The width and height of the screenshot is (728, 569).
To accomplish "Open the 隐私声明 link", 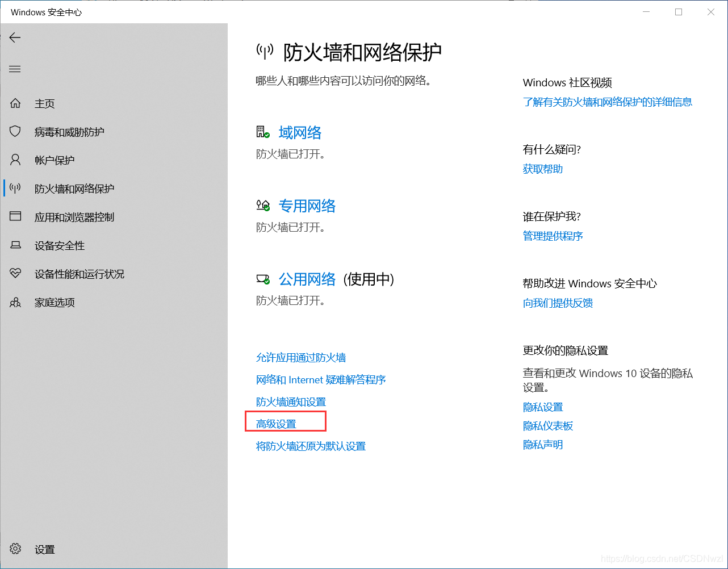I will tap(543, 445).
